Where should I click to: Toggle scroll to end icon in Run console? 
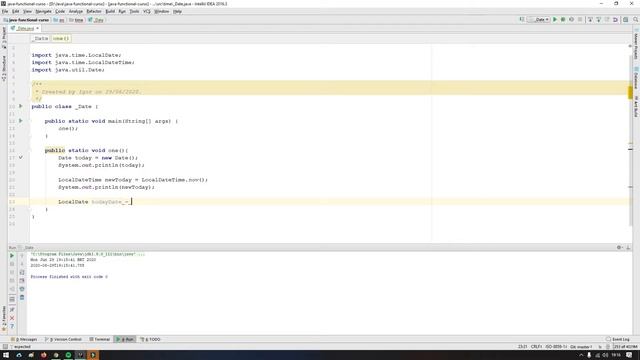click(x=22, y=281)
